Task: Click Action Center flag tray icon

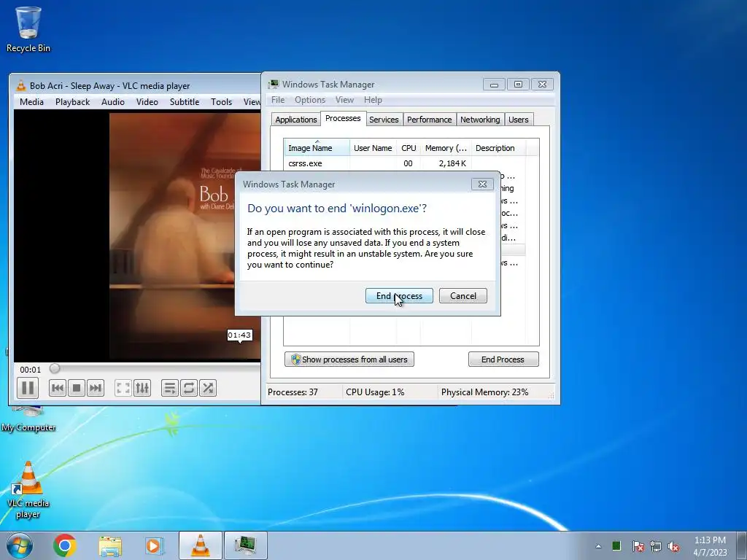Action: [638, 546]
